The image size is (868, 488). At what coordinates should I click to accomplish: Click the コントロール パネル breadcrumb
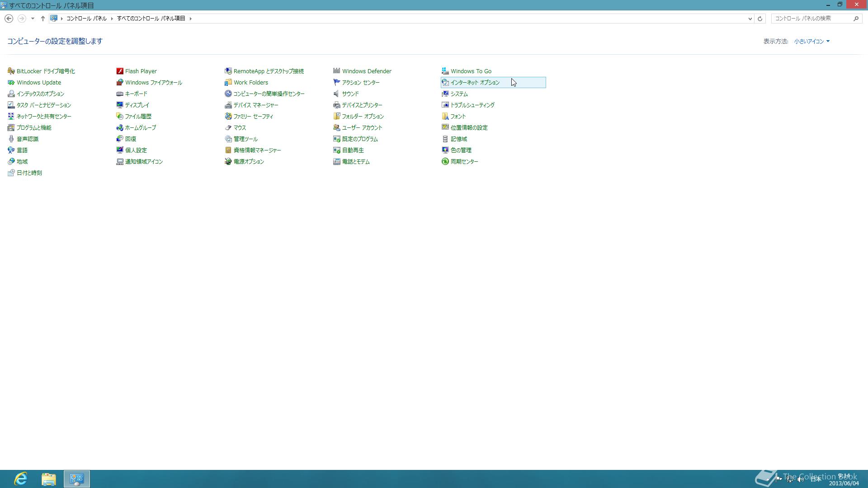pos(86,19)
